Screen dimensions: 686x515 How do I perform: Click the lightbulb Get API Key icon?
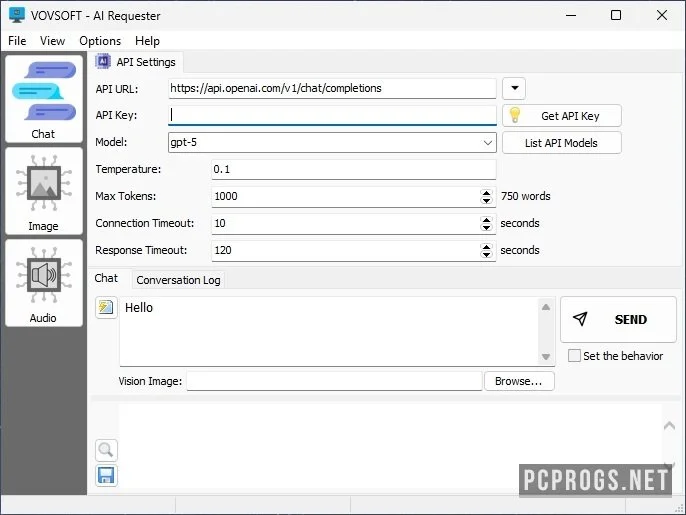pos(515,116)
